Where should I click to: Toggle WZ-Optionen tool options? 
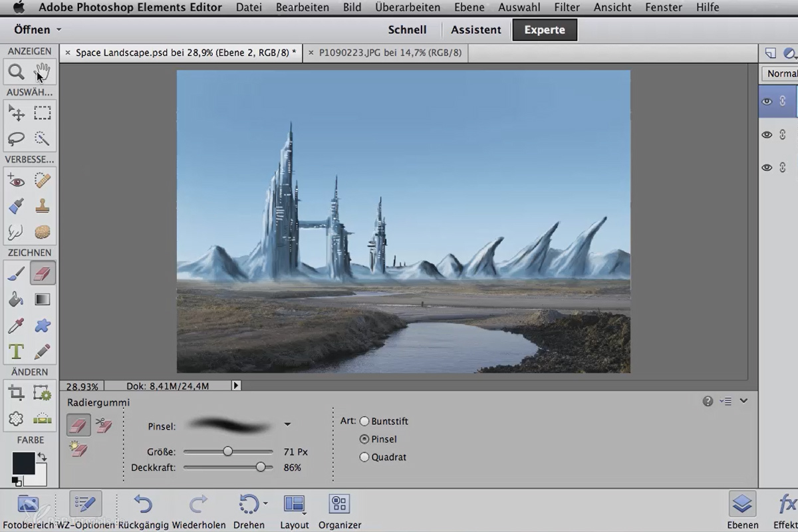coord(86,511)
